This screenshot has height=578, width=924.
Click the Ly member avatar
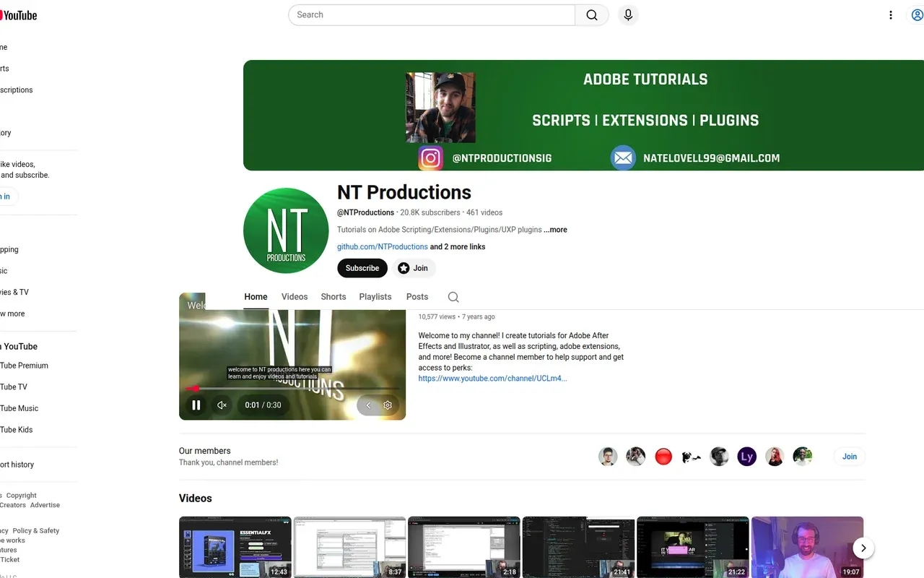746,457
